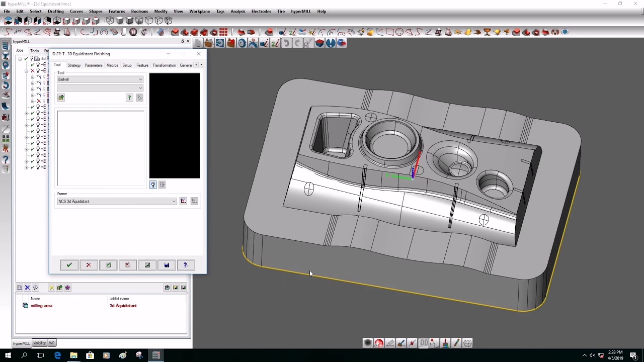Collapse the top 3d job list node

pyautogui.click(x=20, y=59)
